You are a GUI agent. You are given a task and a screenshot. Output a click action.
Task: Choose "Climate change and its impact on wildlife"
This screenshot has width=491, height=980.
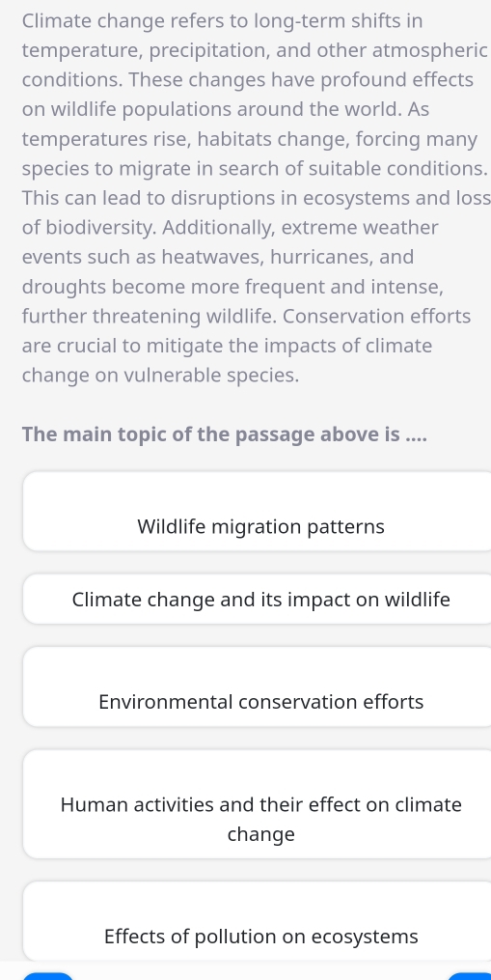point(261,599)
